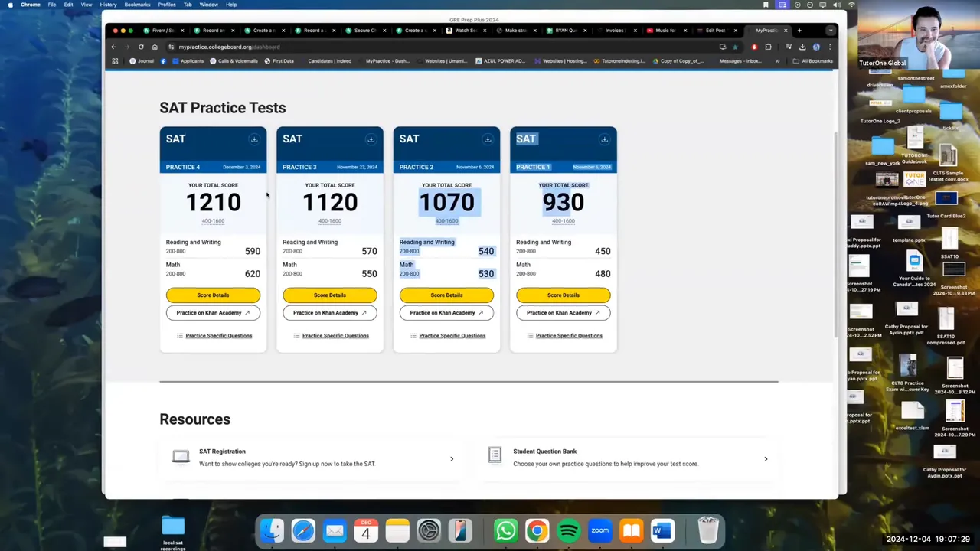This screenshot has width=980, height=551.
Task: Open Chrome's three-dot menu
Action: 830,47
